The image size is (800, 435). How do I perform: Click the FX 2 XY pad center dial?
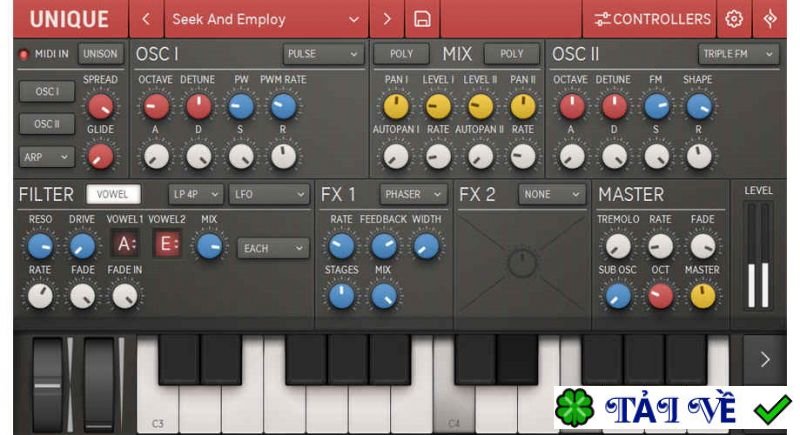click(x=522, y=263)
